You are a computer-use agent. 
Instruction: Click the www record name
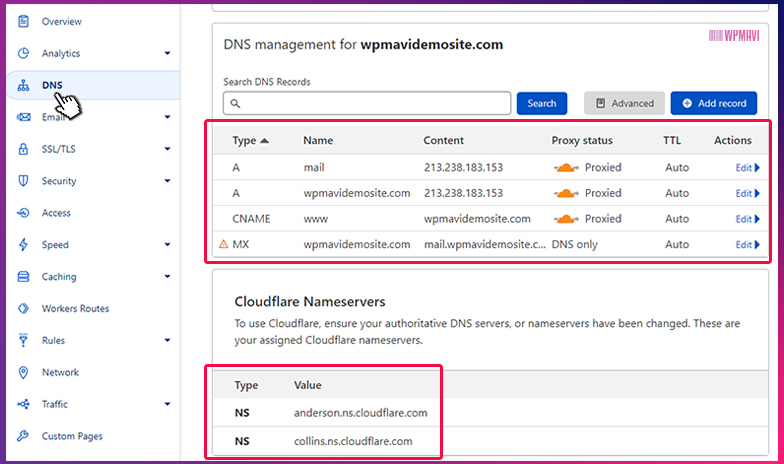point(316,219)
